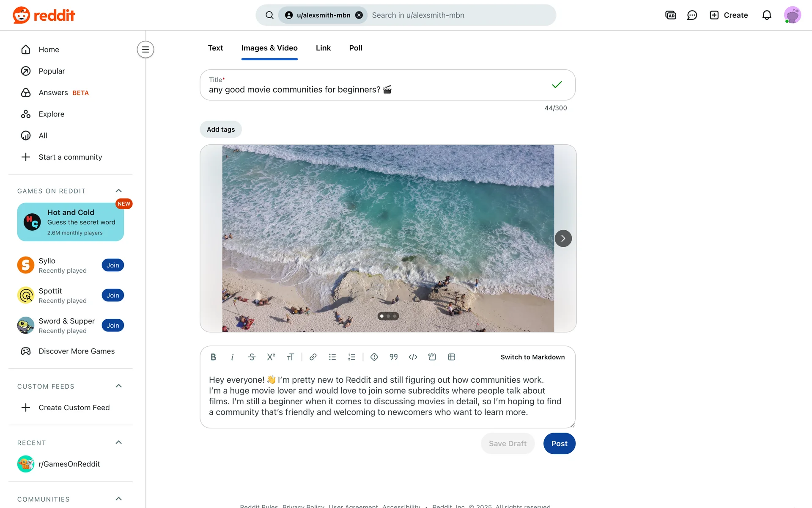This screenshot has height=508, width=812.
Task: Collapse the Custom Feeds section
Action: [x=119, y=386]
